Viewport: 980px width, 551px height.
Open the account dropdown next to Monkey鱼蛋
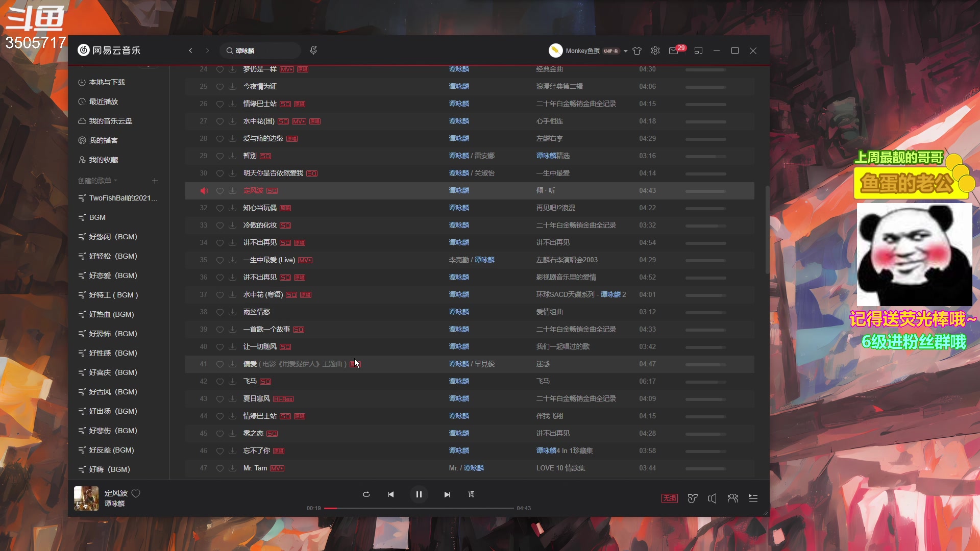[626, 51]
